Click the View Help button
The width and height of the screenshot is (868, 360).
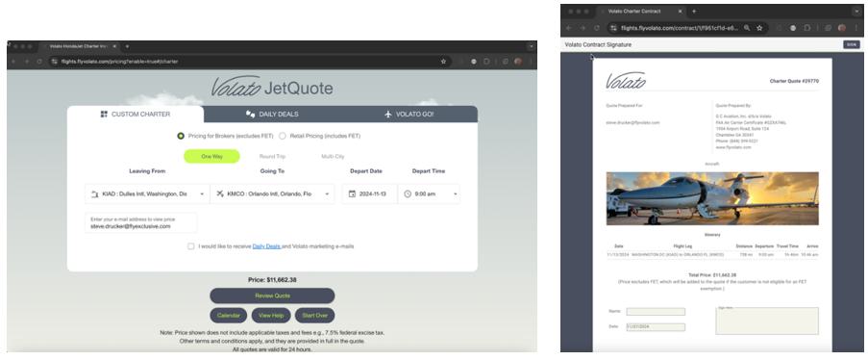[271, 316]
